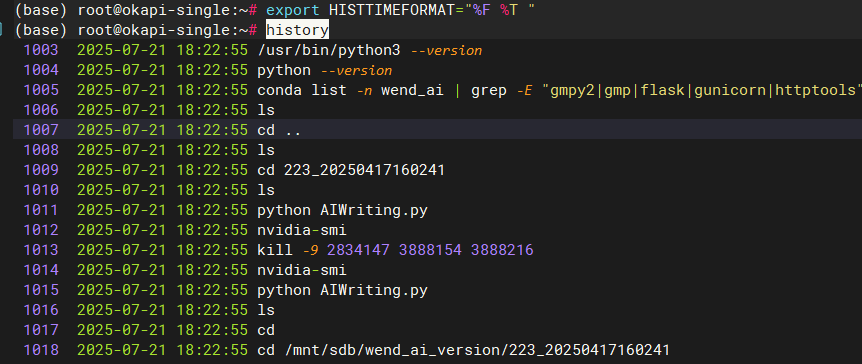
Task: Click the second nvidia-smi command at 1014
Action: tap(302, 271)
